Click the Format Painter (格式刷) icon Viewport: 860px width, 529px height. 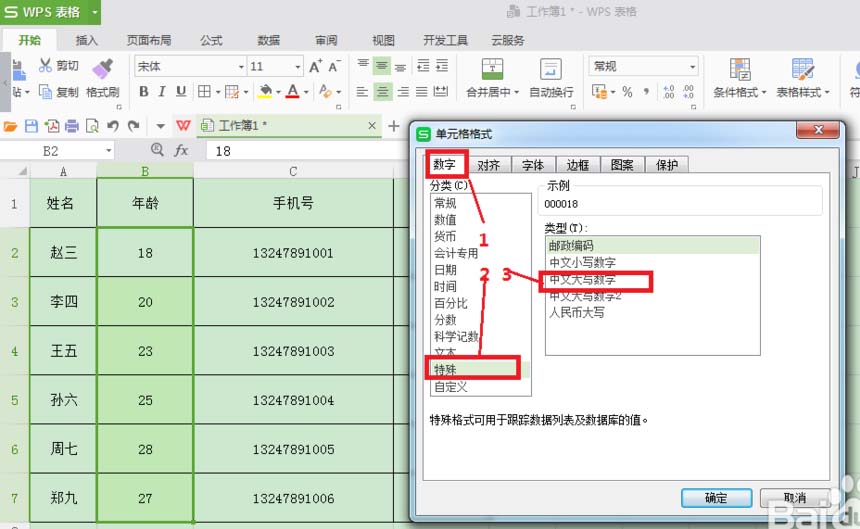102,68
